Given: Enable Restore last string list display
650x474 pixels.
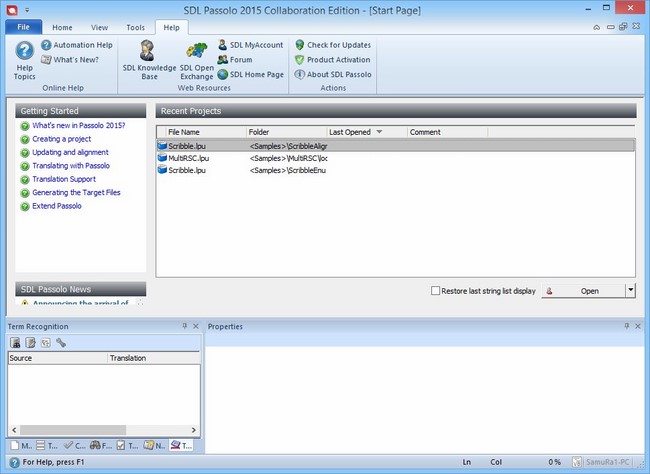Looking at the screenshot, I should (x=435, y=291).
